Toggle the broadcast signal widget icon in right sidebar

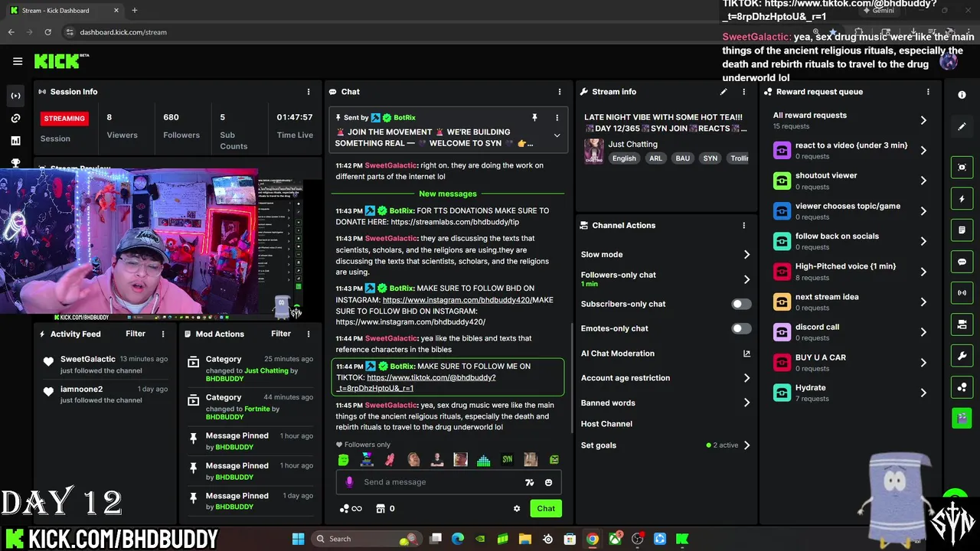coord(962,293)
